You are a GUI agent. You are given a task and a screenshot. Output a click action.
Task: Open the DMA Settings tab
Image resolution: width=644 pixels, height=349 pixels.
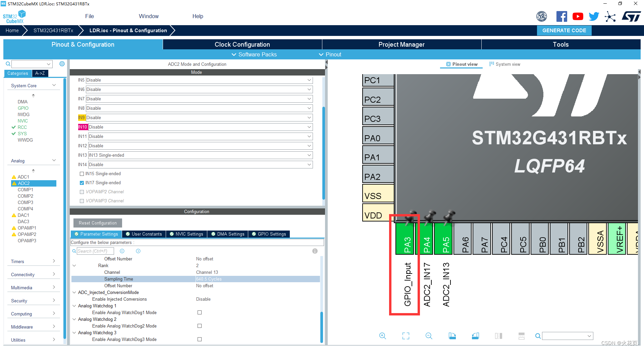(x=228, y=234)
